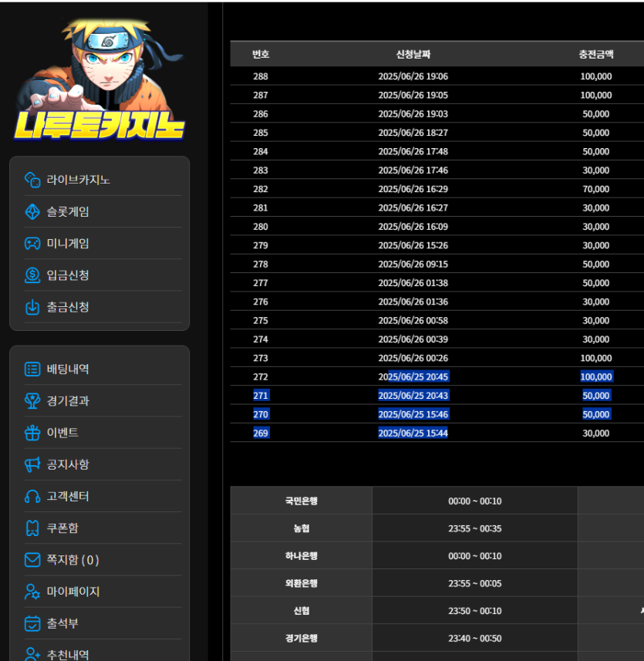The height and width of the screenshot is (661, 644).
Task: Open the 쿠폰함 coupon box menu
Action: click(x=62, y=528)
